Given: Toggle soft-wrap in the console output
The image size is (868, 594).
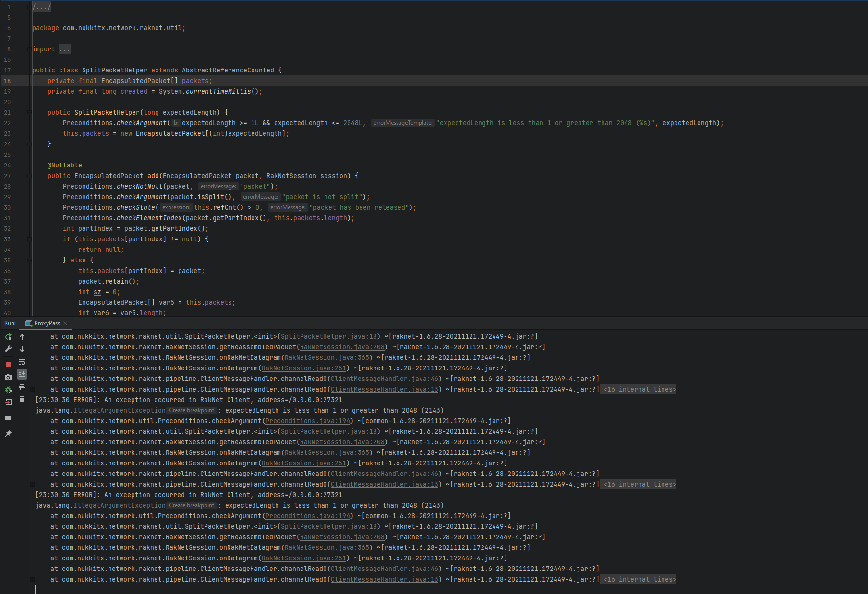Looking at the screenshot, I should point(22,362).
